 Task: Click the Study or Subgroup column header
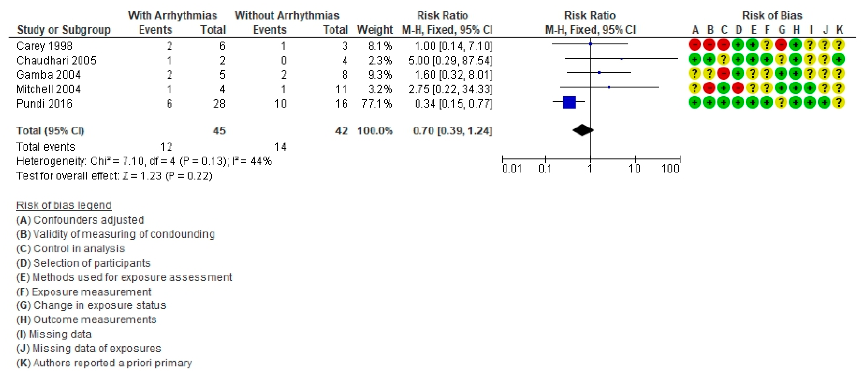tap(64, 30)
